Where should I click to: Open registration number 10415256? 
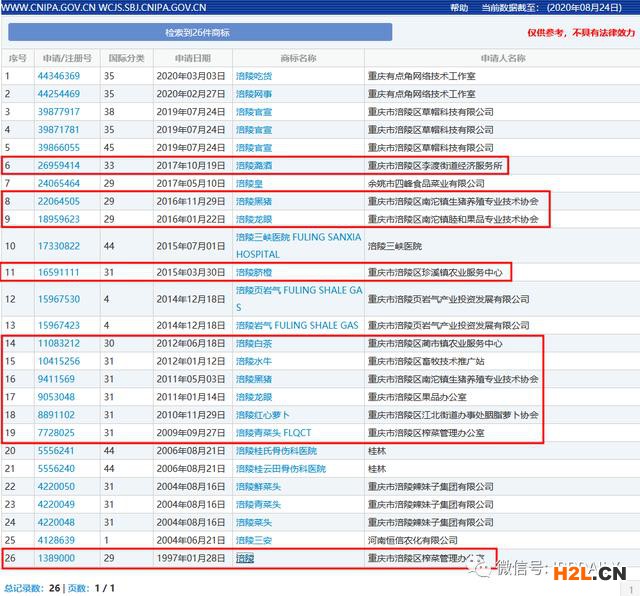coord(59,362)
